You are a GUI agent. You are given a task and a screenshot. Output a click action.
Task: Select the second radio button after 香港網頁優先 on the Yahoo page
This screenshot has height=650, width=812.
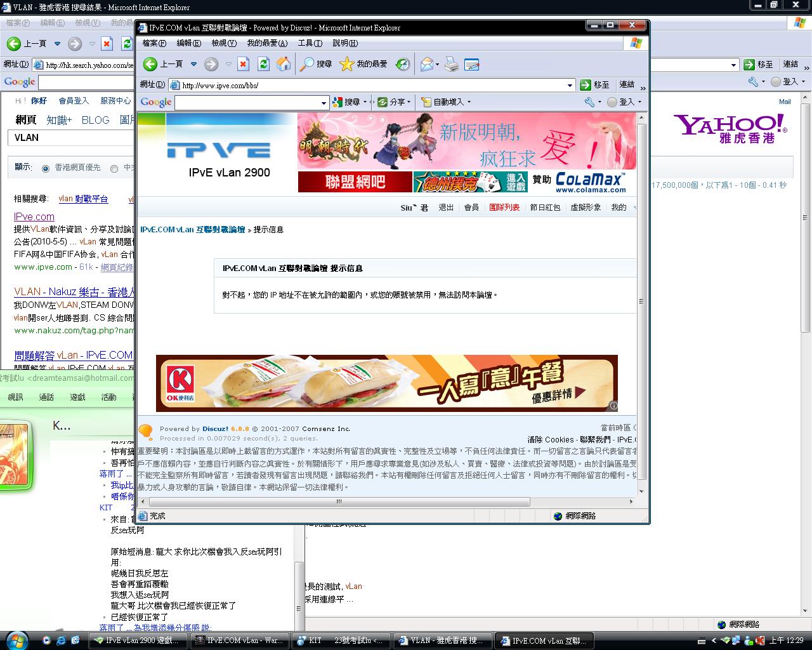click(114, 168)
